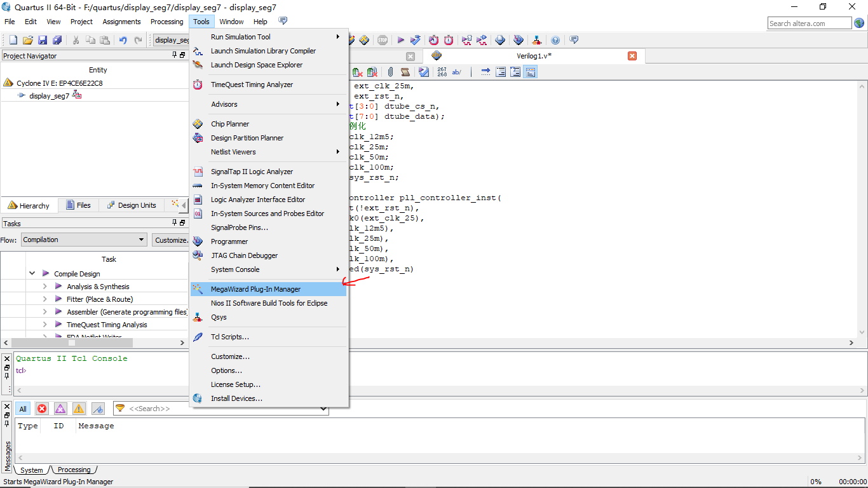Open License Setup... entry
This screenshot has width=868, height=488.
click(x=269, y=384)
